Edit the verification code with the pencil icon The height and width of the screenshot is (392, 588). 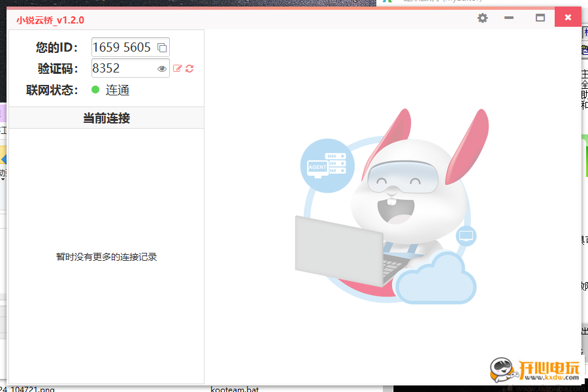(178, 68)
